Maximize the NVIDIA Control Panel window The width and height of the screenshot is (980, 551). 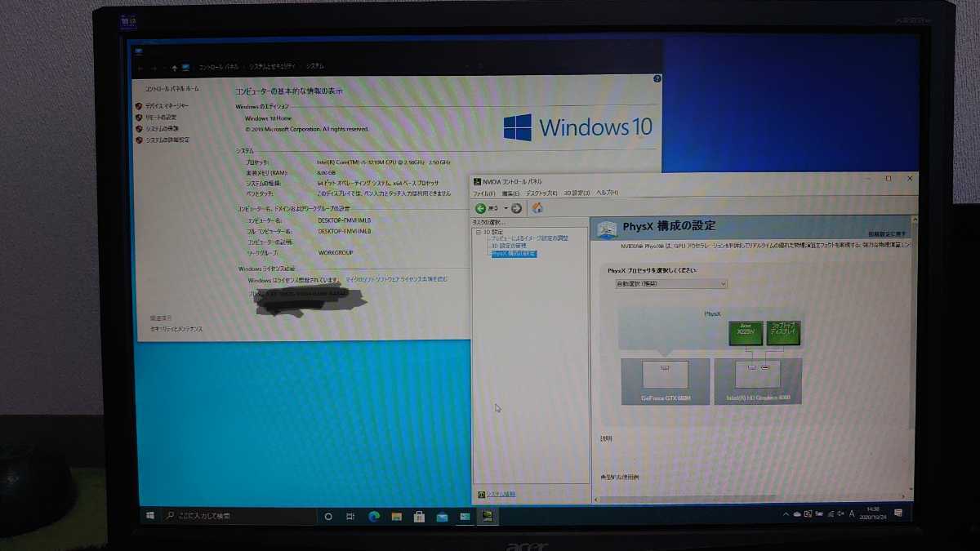(889, 179)
